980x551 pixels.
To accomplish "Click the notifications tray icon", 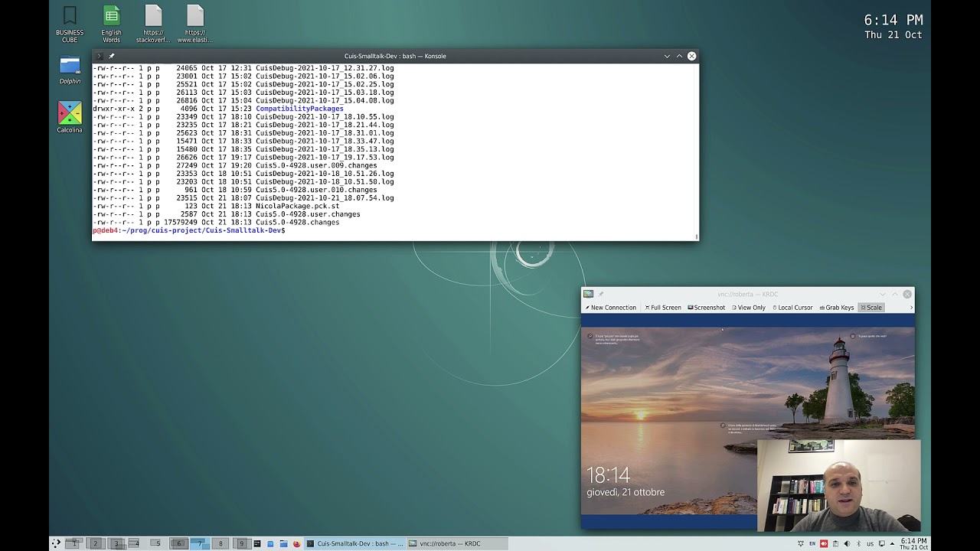I will tap(801, 543).
